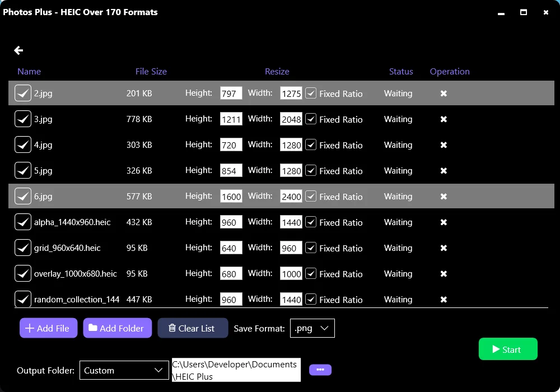Deselect overlay_1000x680.heic file checkbox

click(x=23, y=273)
